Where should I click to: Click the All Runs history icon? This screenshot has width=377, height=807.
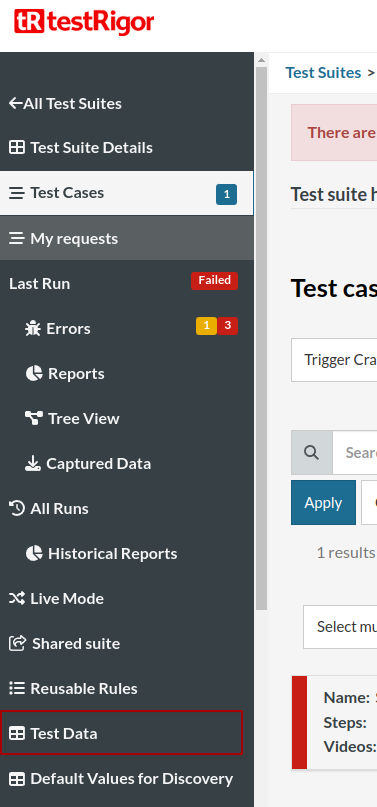[x=17, y=508]
